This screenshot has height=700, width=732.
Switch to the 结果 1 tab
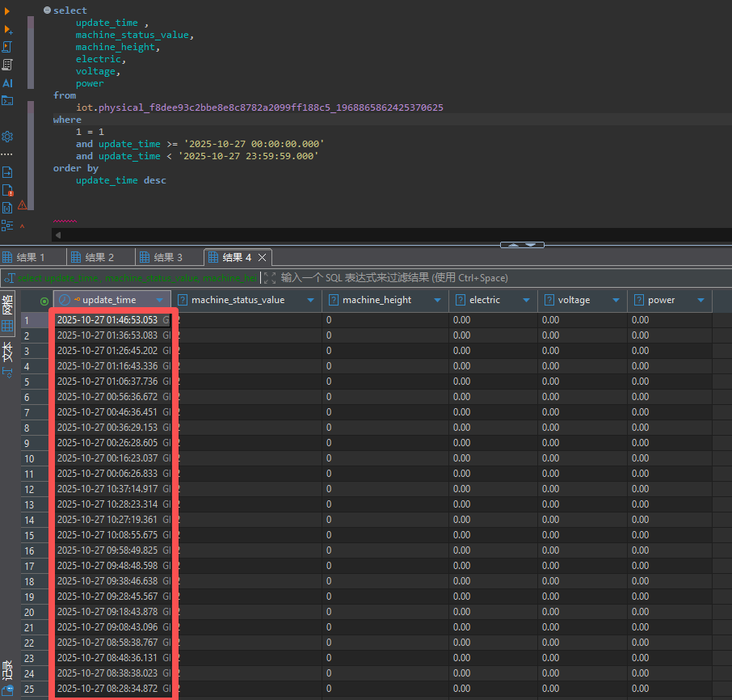pyautogui.click(x=31, y=257)
